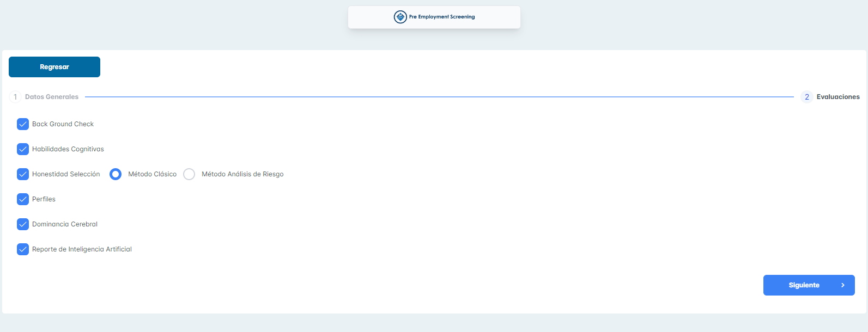This screenshot has width=868, height=332.
Task: Click the Reporte de Inteligencia Artificial label
Action: [x=82, y=249]
